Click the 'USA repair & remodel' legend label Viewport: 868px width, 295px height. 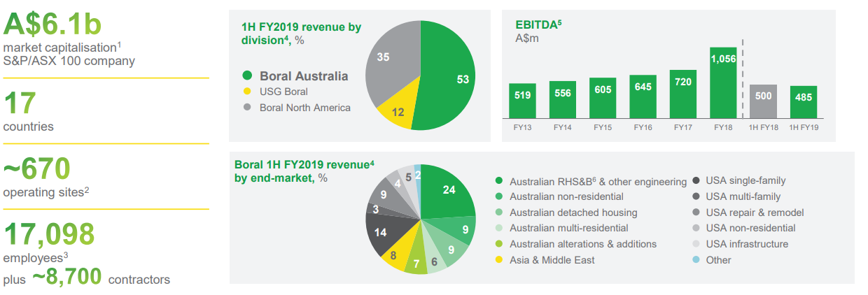[755, 213]
